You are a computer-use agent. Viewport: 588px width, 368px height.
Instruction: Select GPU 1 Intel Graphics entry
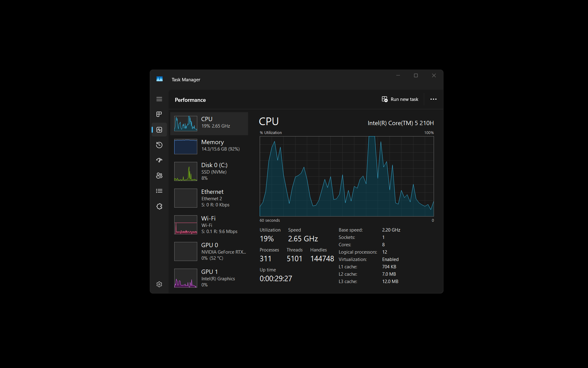point(209,278)
